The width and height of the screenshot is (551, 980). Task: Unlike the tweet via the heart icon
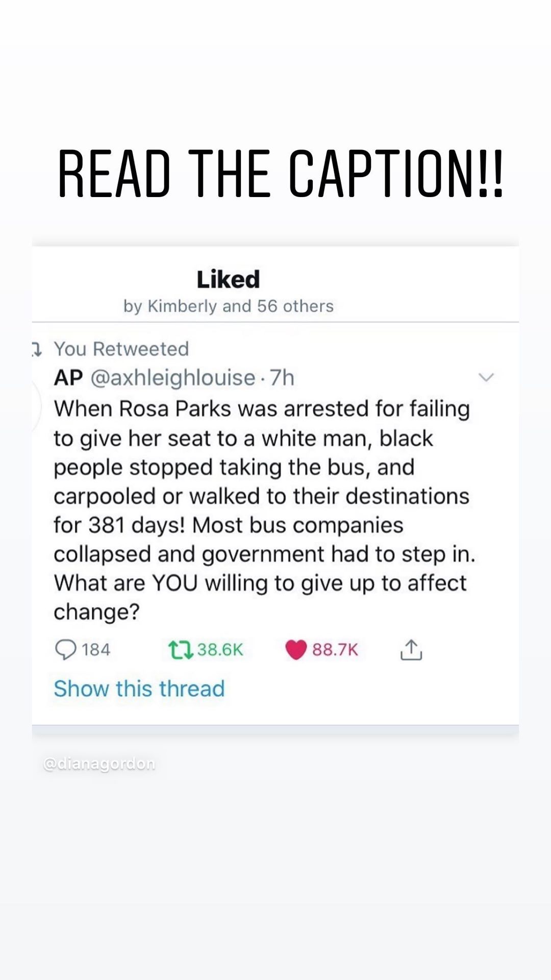pyautogui.click(x=296, y=650)
